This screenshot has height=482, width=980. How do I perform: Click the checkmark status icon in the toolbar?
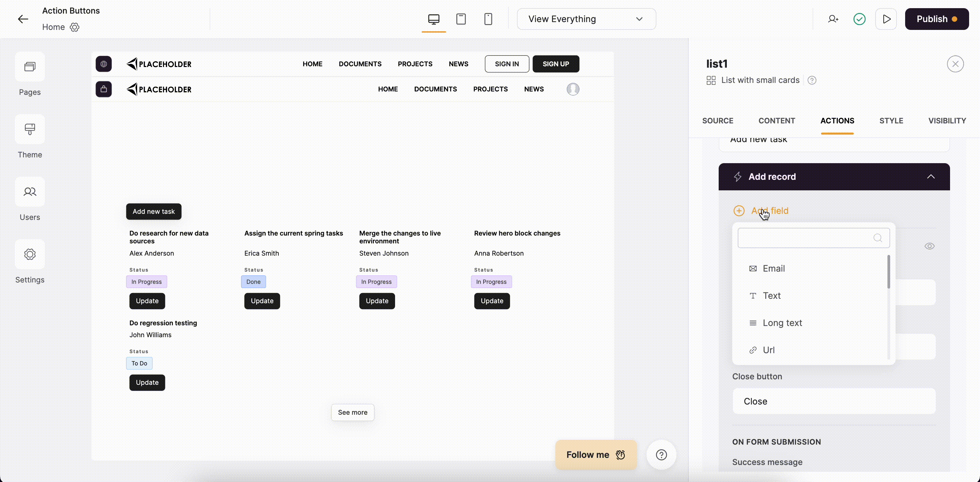click(x=860, y=19)
